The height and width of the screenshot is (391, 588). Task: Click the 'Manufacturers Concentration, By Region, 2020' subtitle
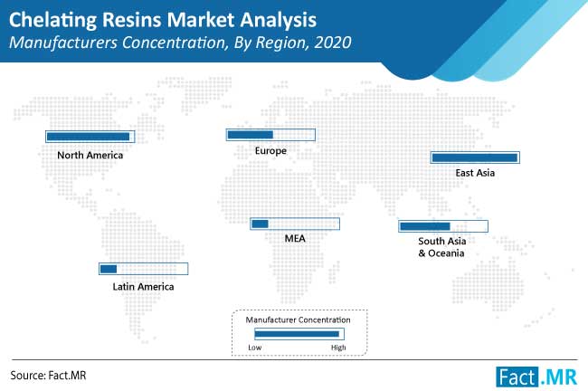click(x=180, y=43)
